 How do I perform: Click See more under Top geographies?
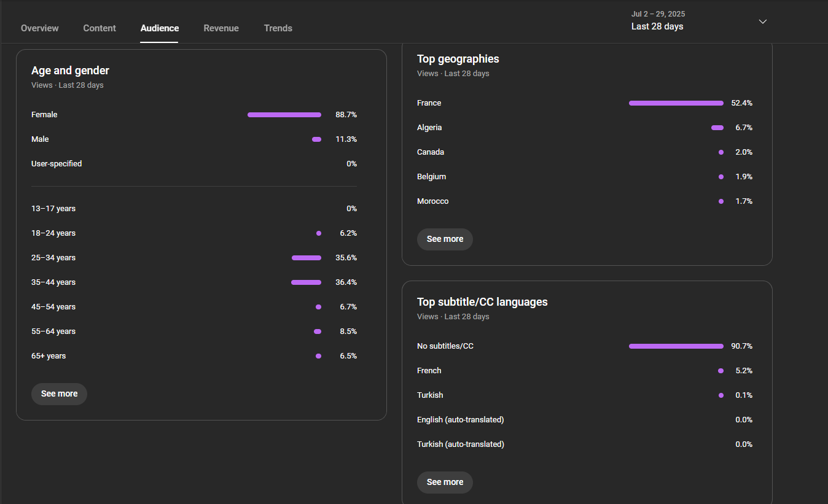pyautogui.click(x=445, y=239)
